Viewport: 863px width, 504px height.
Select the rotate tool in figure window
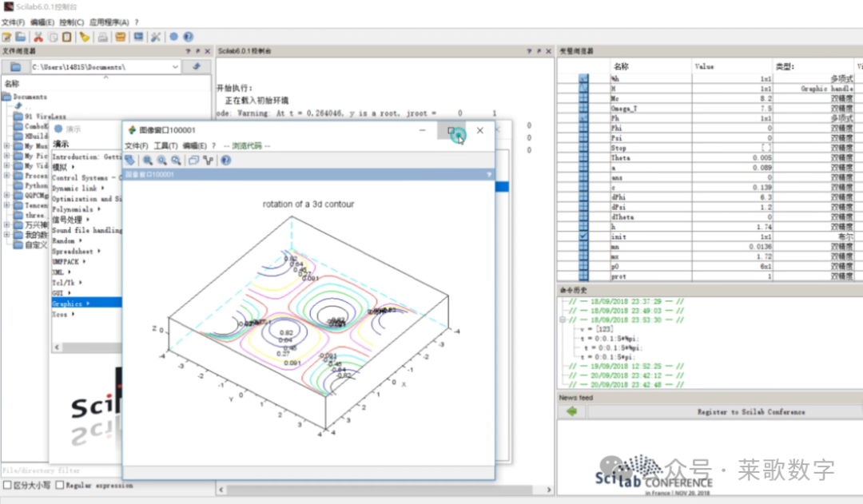coord(129,160)
